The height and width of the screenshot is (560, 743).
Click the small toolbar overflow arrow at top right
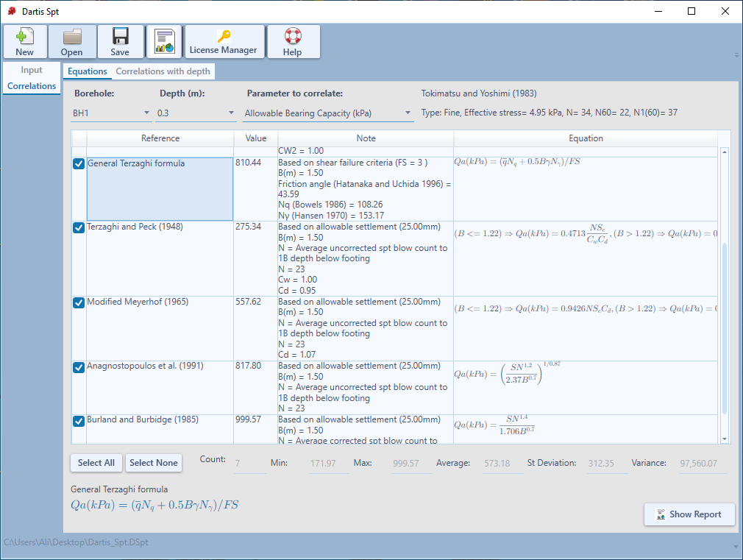coord(736,55)
